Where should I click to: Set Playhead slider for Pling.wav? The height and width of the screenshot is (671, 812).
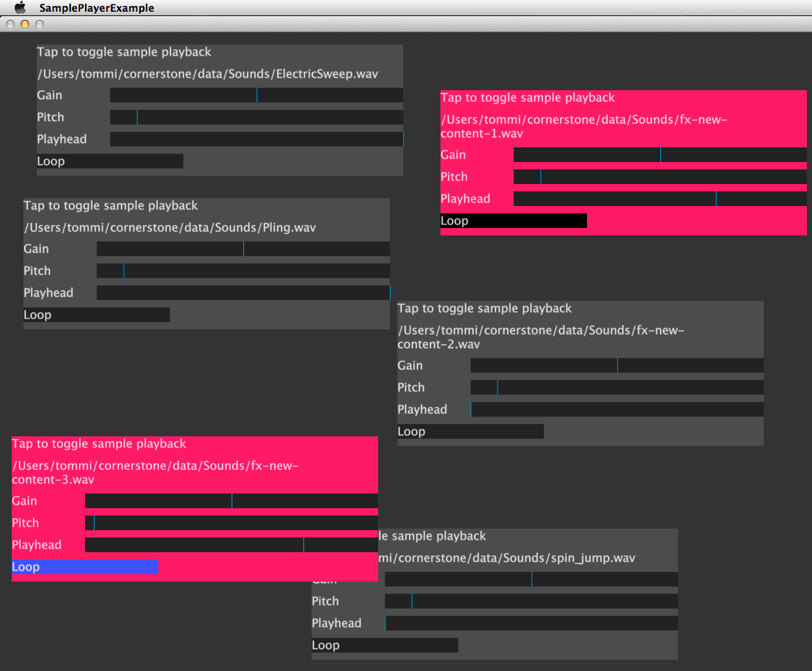coord(243,293)
